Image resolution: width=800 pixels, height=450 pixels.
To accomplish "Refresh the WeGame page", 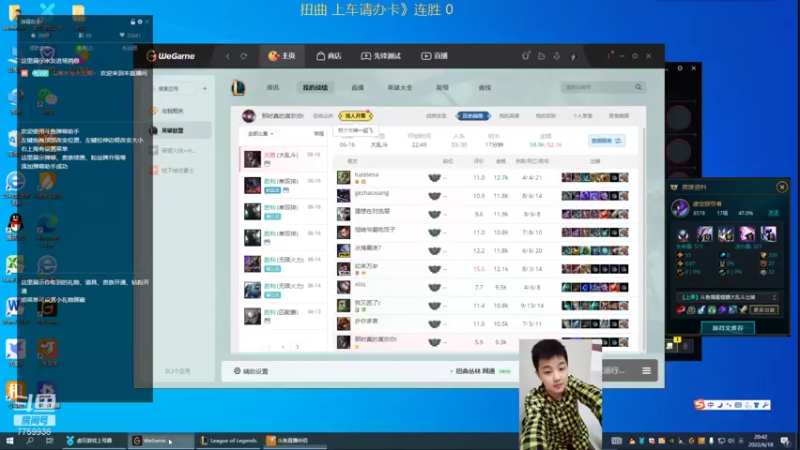I will pyautogui.click(x=244, y=56).
